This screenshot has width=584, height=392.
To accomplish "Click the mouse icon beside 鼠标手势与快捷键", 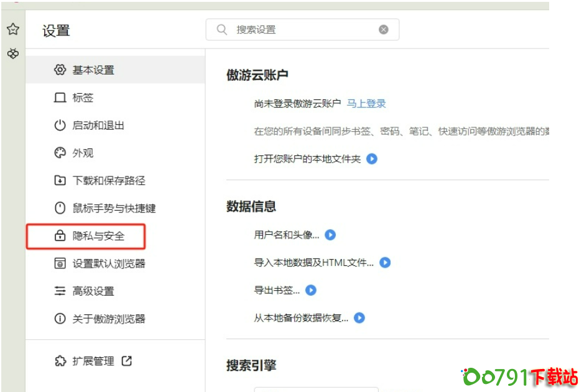I will [x=60, y=208].
